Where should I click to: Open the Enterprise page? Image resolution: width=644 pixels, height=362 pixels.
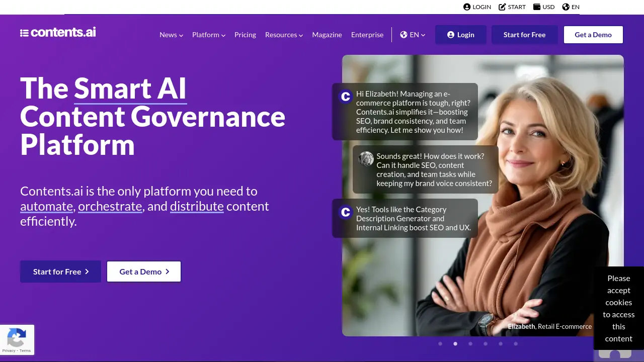(367, 35)
